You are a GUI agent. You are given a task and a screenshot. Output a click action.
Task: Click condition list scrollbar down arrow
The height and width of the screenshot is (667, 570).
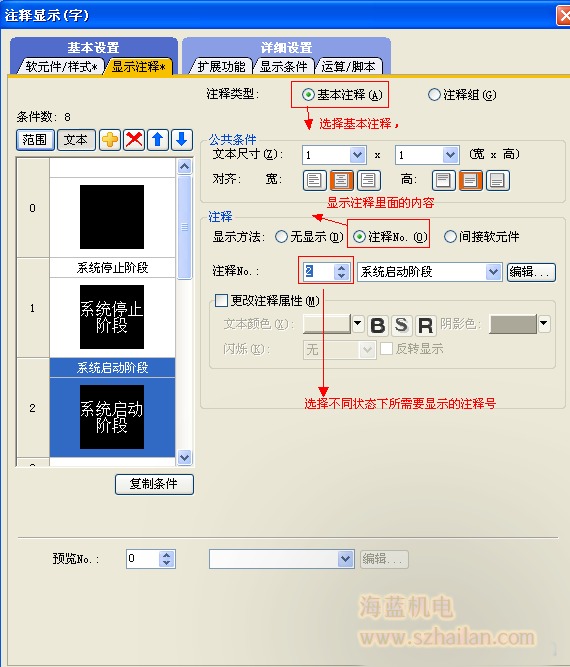tap(184, 457)
